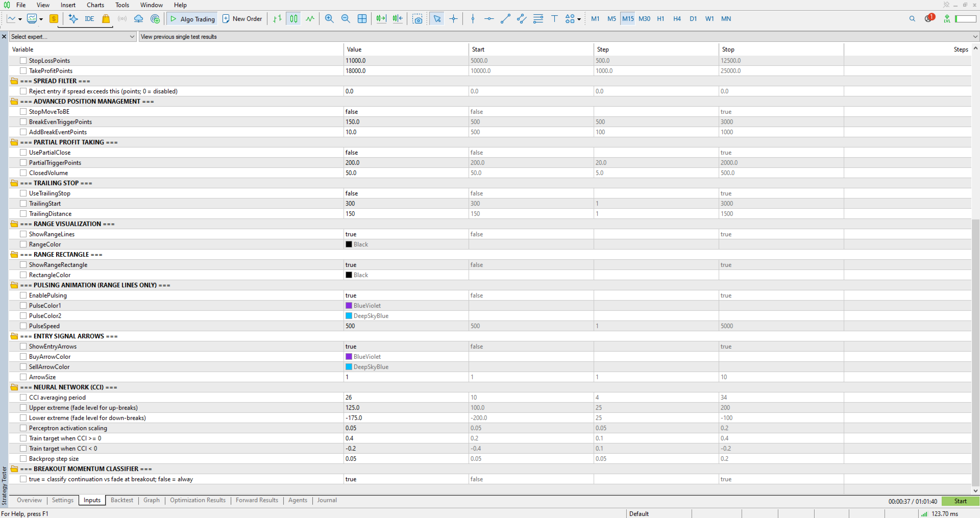Click the New Order button
This screenshot has width=980, height=518.
(x=242, y=19)
